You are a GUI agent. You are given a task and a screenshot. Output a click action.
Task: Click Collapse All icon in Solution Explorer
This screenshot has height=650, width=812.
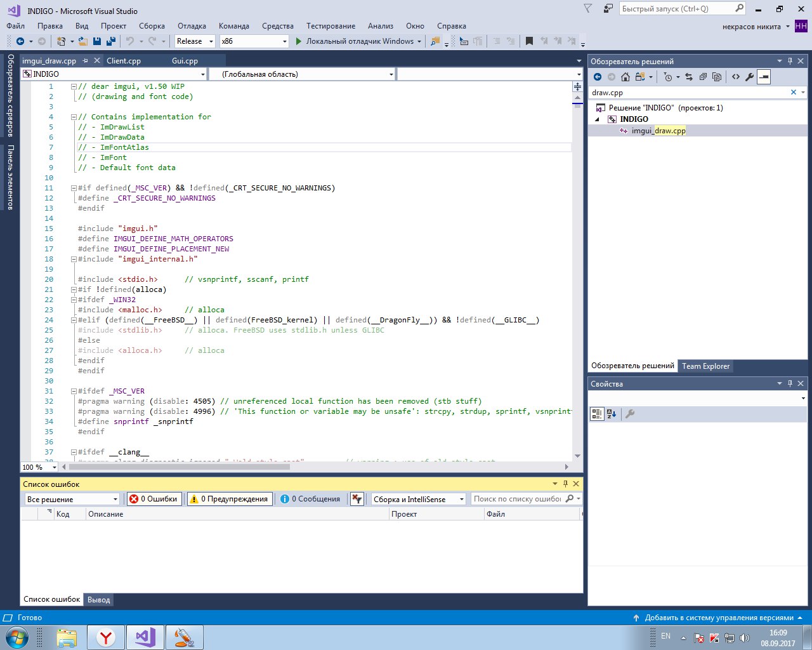[x=703, y=77]
